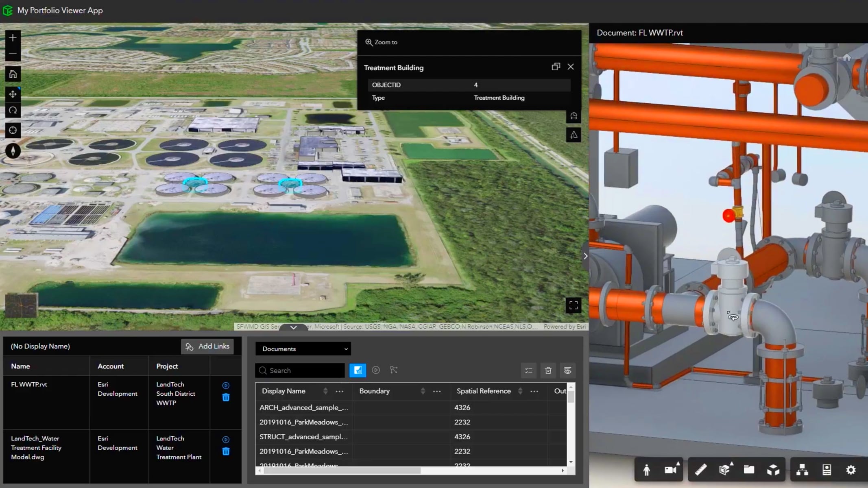Open the viewer settings gear

point(851,469)
